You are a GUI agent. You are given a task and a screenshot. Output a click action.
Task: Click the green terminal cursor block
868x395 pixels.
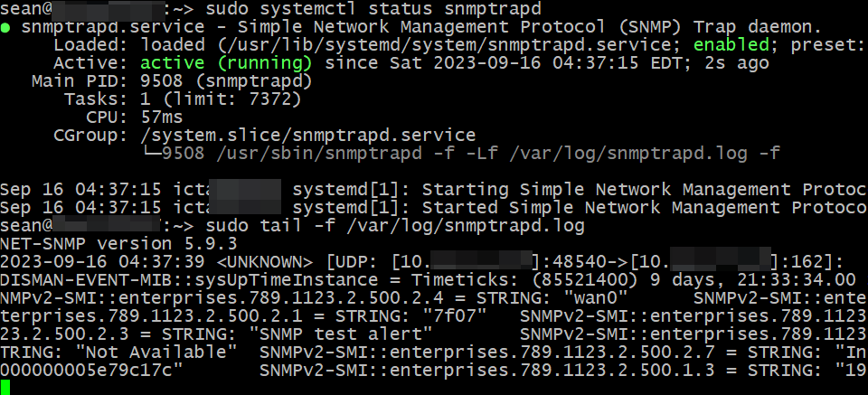coord(5,387)
